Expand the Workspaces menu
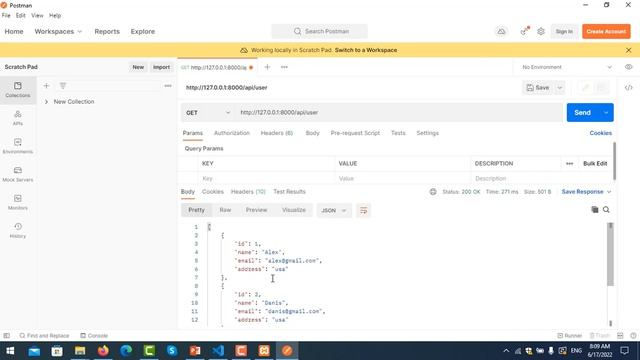This screenshot has height=360, width=640. [58, 31]
